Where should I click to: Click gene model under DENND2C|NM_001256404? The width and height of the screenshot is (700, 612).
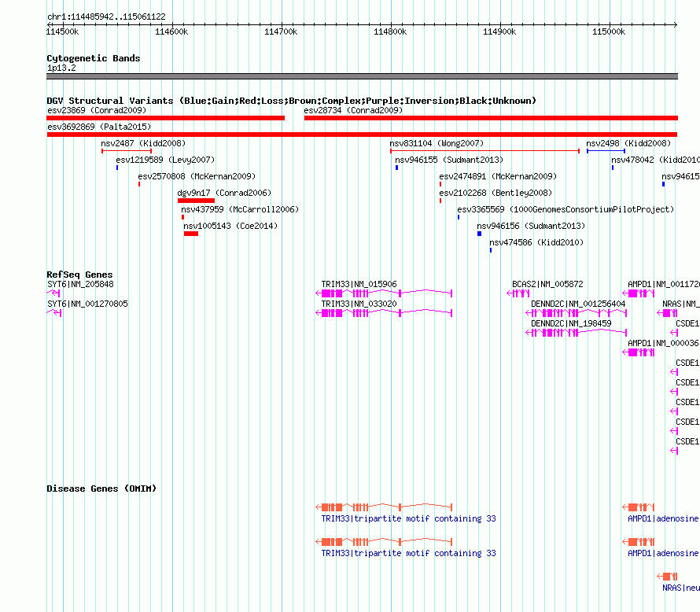tap(577, 313)
